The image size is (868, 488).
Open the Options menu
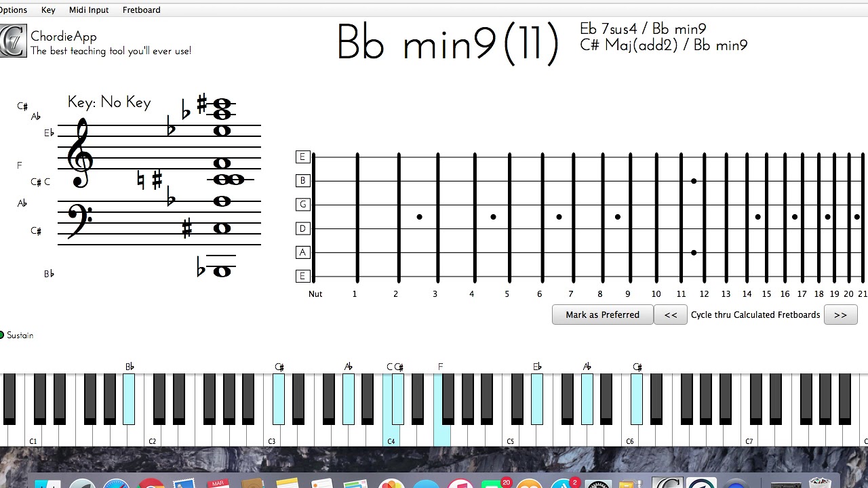pos(13,9)
